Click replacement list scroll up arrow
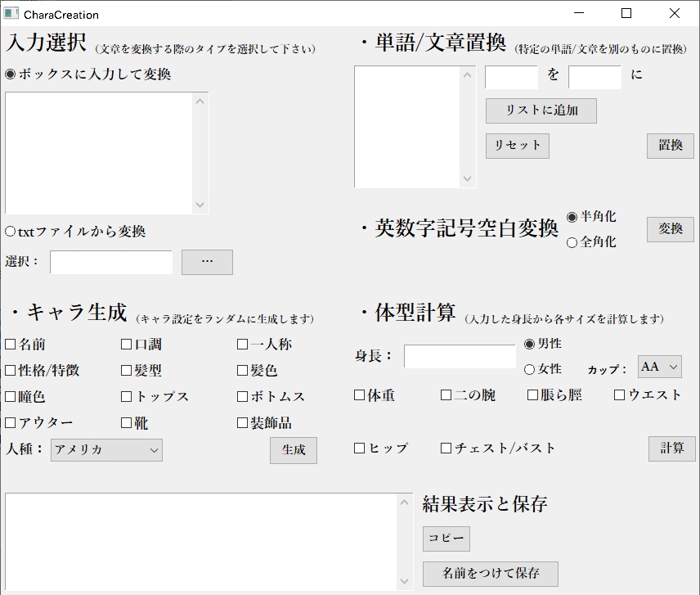Viewport: 700px width, 595px height. pyautogui.click(x=468, y=75)
